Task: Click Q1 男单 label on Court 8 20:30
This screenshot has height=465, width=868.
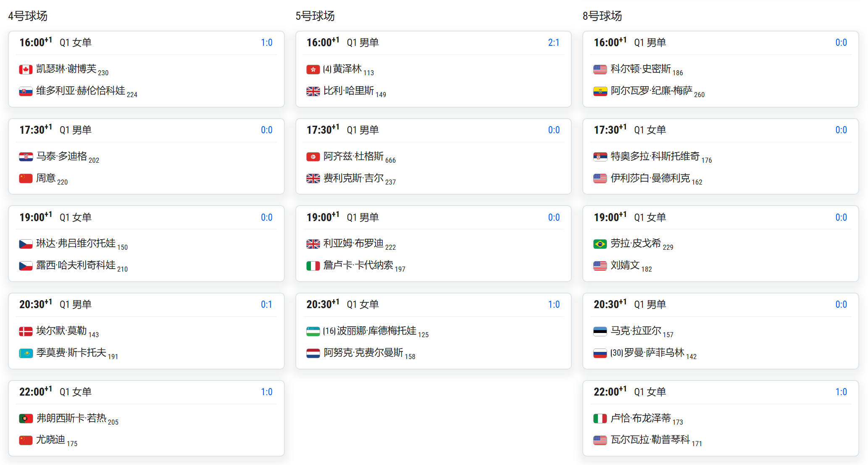Action: [x=650, y=304]
